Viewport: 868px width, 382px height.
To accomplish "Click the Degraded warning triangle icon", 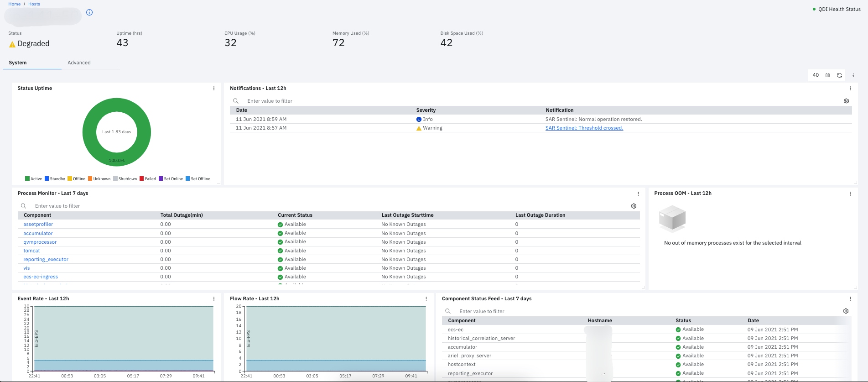I will (x=12, y=44).
